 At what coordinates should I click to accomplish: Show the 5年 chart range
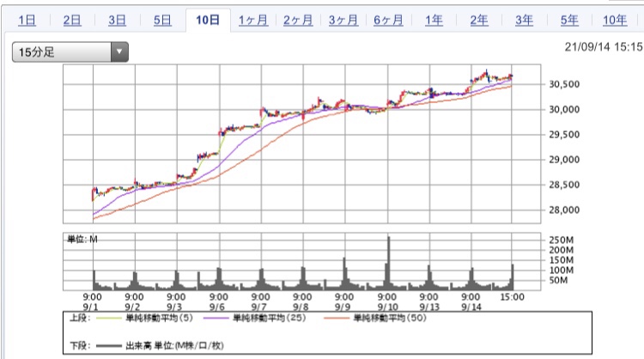(x=568, y=20)
